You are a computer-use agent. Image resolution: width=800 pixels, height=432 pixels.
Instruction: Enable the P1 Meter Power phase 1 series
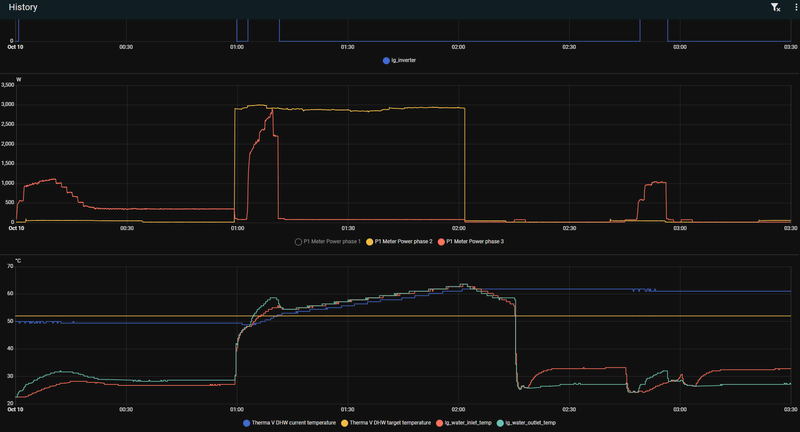[x=328, y=242]
